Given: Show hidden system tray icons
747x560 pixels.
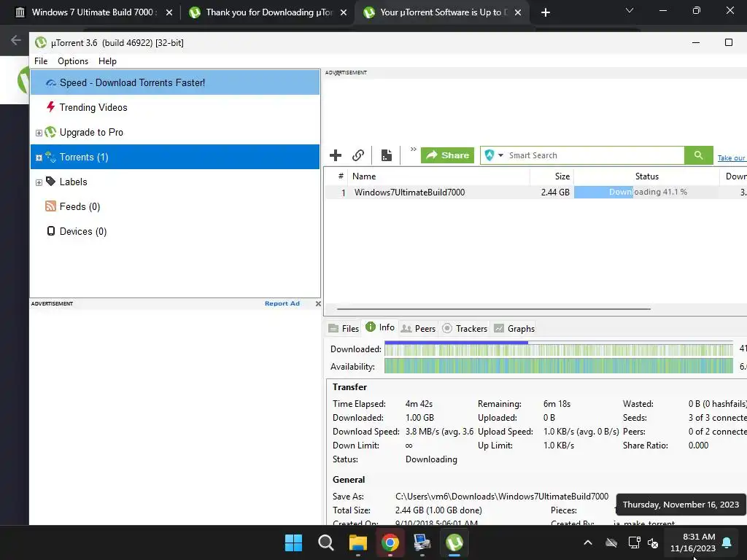Looking at the screenshot, I should [588, 542].
